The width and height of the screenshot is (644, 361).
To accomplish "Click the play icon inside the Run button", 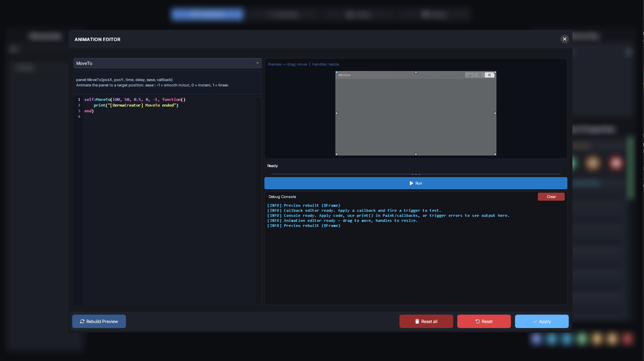I will [x=412, y=183].
